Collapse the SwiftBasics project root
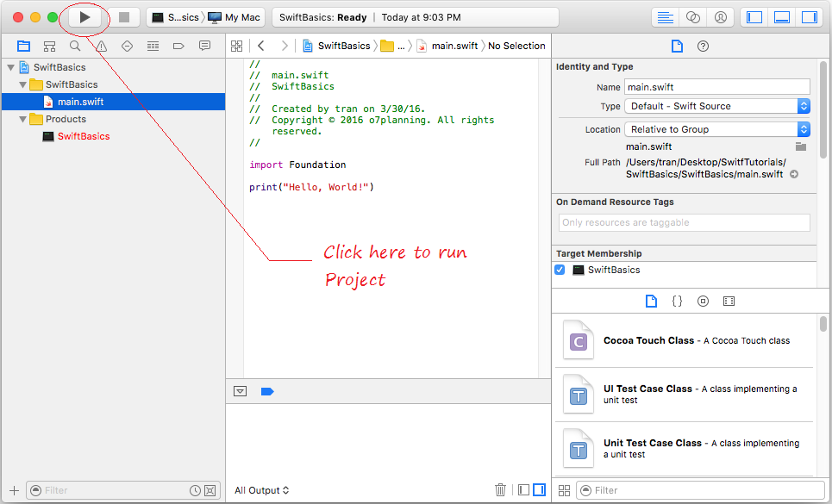This screenshot has width=832, height=504. click(x=10, y=68)
